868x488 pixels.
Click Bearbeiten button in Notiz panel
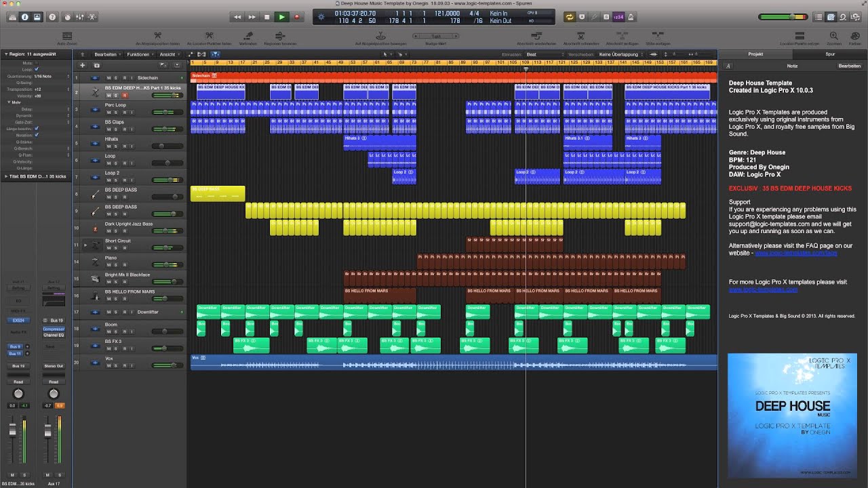pos(850,66)
